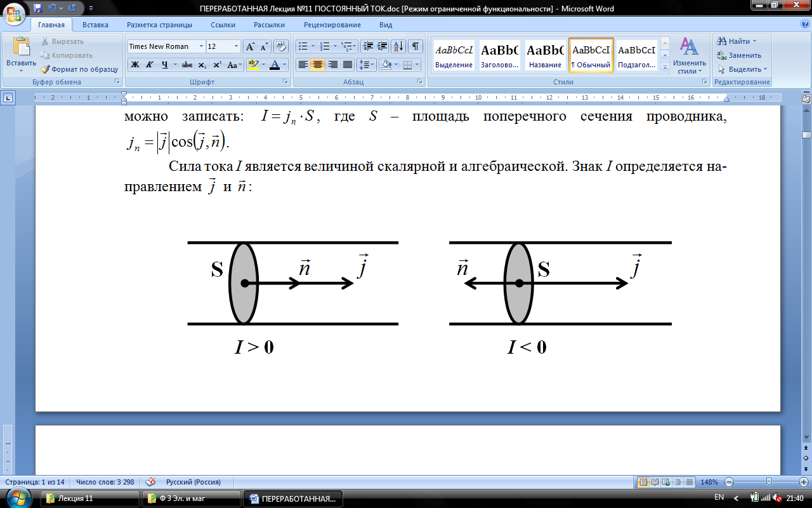Click Change Styles (Изменить стили)

[x=690, y=55]
